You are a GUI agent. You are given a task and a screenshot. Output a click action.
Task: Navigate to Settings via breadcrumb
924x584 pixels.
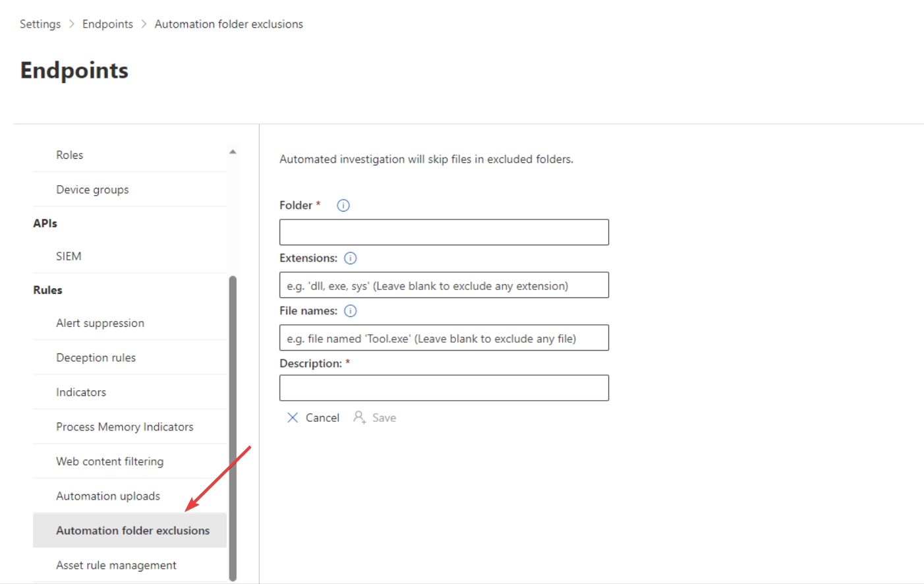[x=40, y=24]
